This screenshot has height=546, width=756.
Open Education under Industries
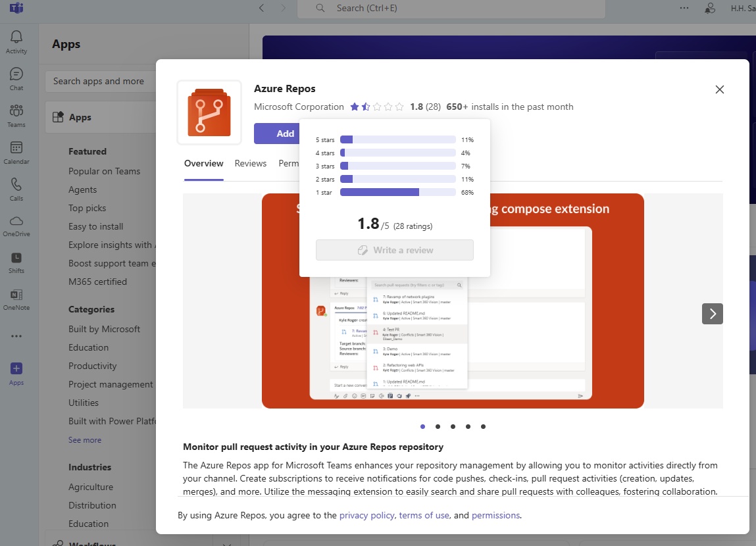pos(88,524)
